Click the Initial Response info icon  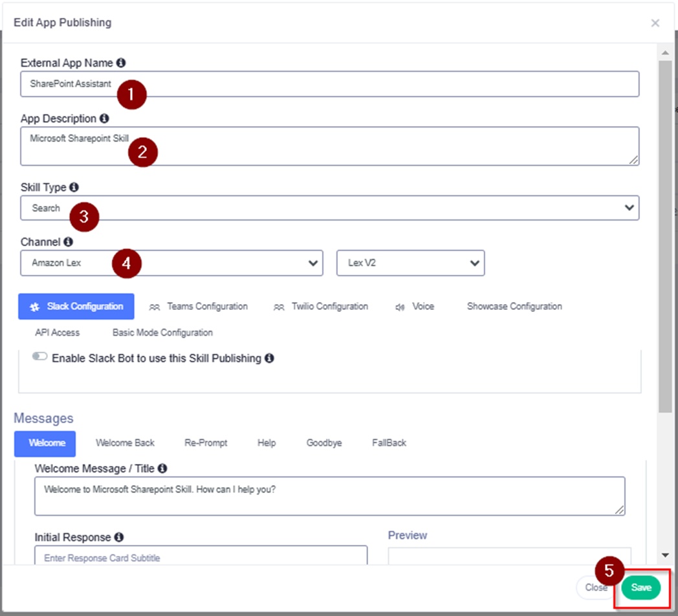tap(119, 537)
